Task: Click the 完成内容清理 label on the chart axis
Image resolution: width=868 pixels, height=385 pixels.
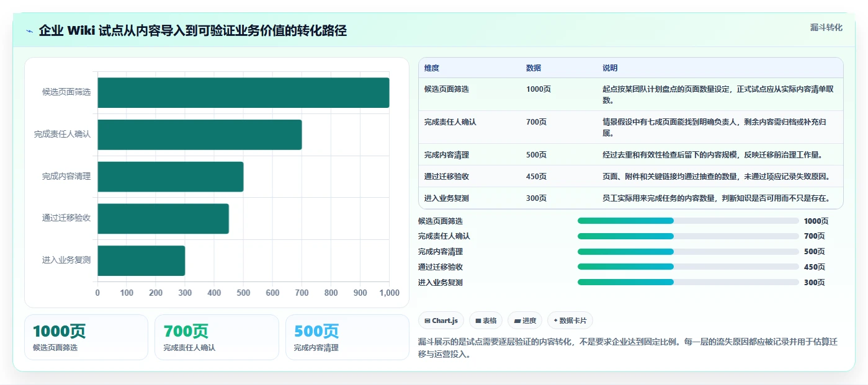Action: point(66,177)
